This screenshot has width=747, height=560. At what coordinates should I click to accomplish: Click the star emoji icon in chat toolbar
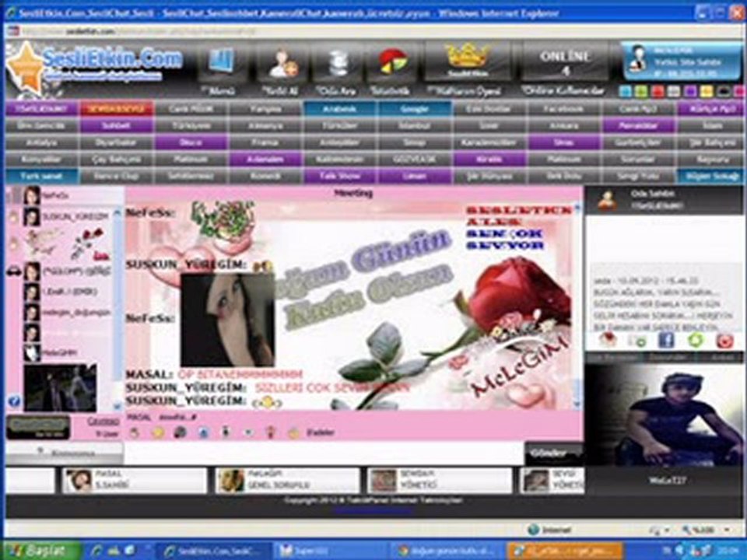click(158, 433)
